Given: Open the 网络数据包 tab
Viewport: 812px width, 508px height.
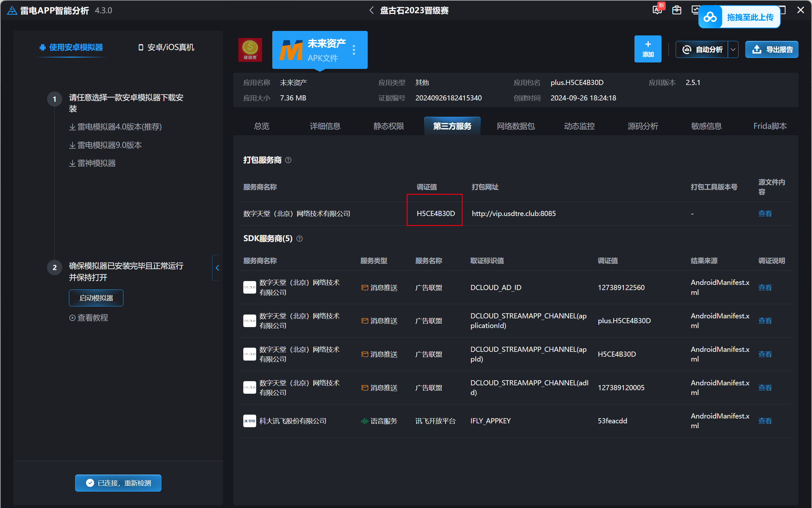Looking at the screenshot, I should tap(516, 126).
